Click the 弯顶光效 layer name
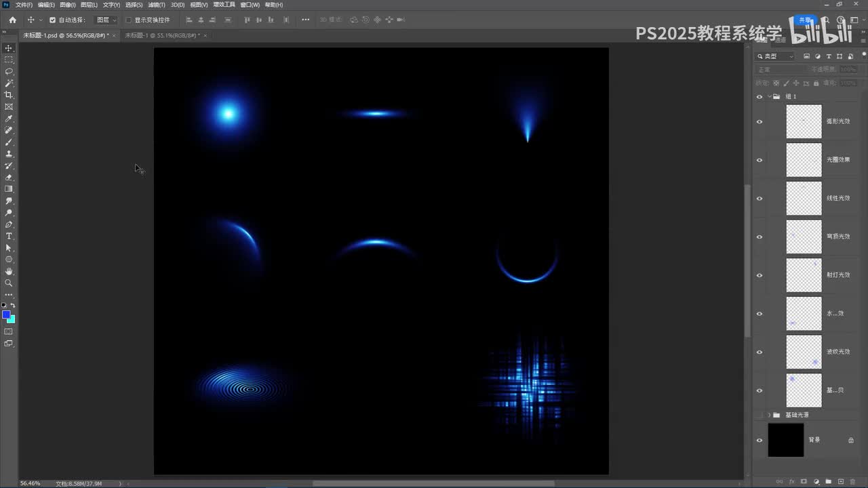Image resolution: width=868 pixels, height=488 pixels. 838,237
